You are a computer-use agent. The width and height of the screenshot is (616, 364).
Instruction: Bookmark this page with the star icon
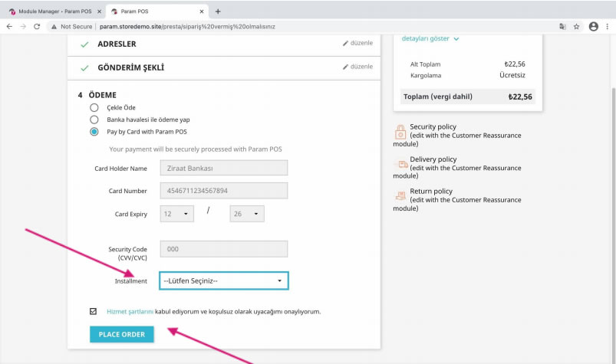click(576, 26)
